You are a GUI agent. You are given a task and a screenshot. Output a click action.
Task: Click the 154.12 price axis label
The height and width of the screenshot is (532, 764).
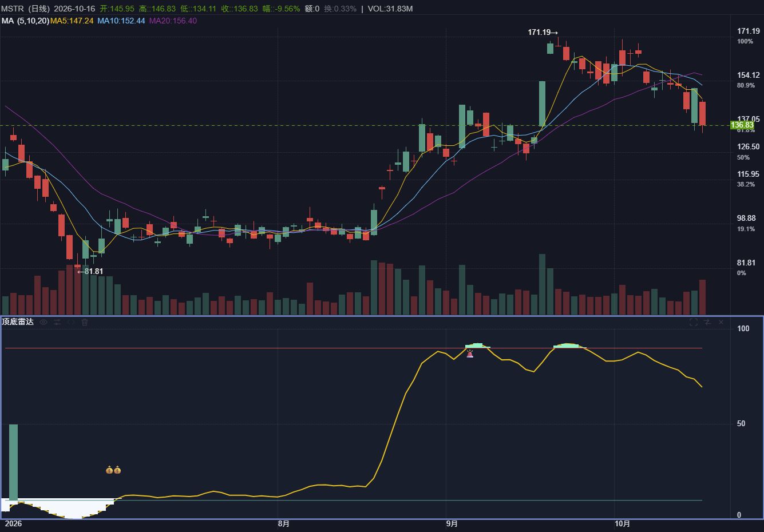coord(749,76)
